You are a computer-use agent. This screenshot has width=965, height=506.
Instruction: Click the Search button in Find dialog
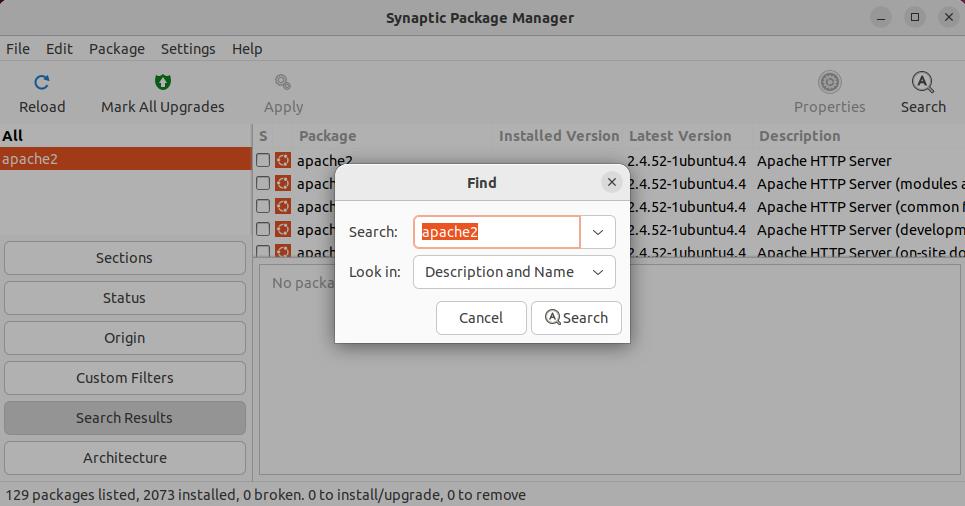pos(576,318)
